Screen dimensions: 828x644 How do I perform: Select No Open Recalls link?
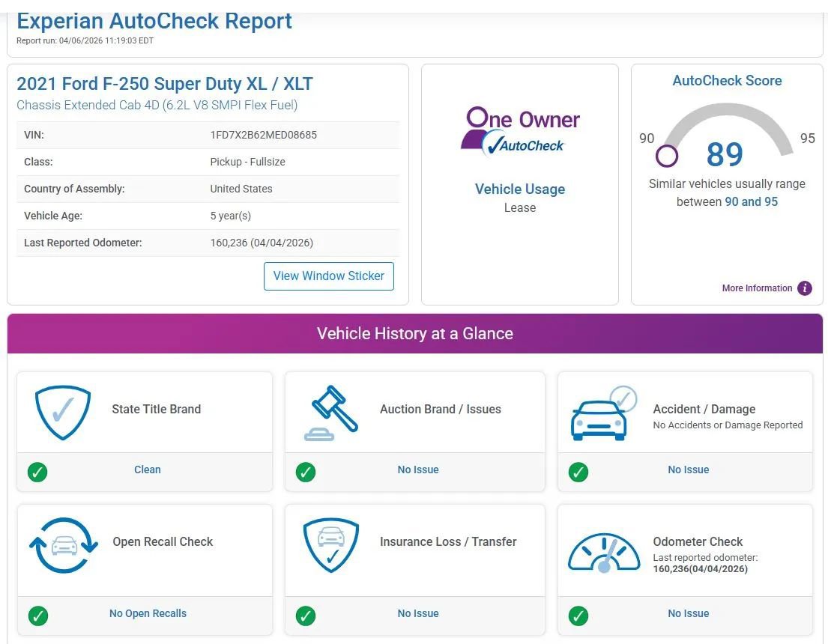point(148,614)
